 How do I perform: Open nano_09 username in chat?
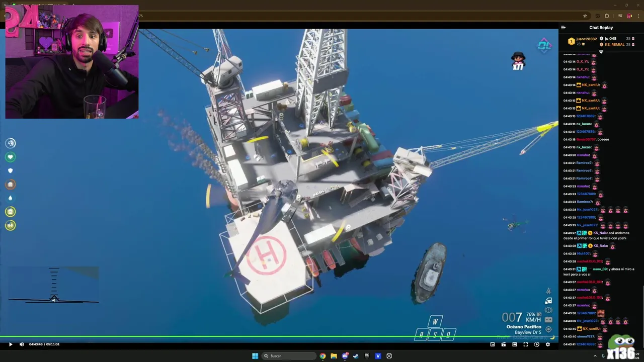click(x=600, y=269)
